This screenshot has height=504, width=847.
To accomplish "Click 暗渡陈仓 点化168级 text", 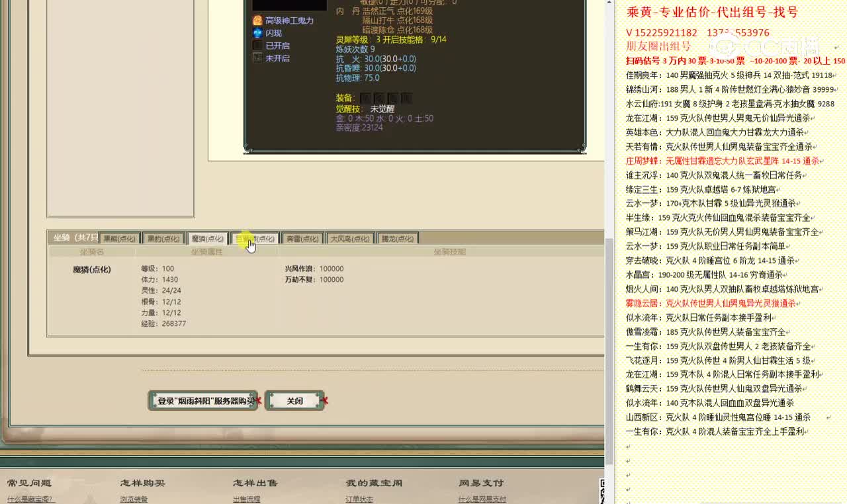I will click(x=397, y=30).
